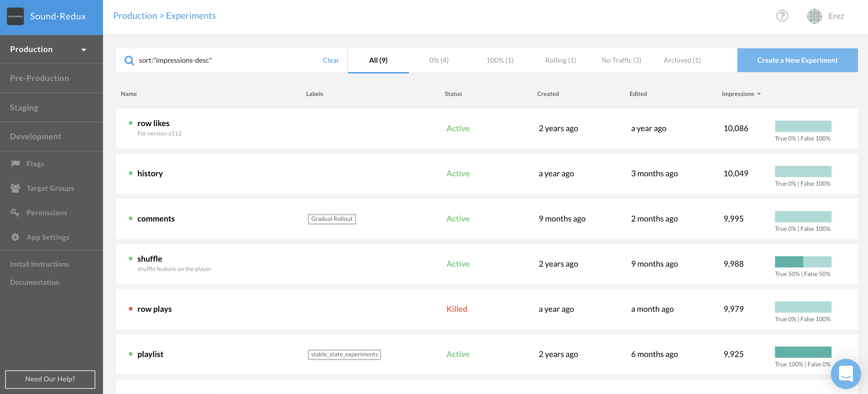The image size is (868, 394).
Task: Click the search magnifier icon
Action: (x=129, y=60)
